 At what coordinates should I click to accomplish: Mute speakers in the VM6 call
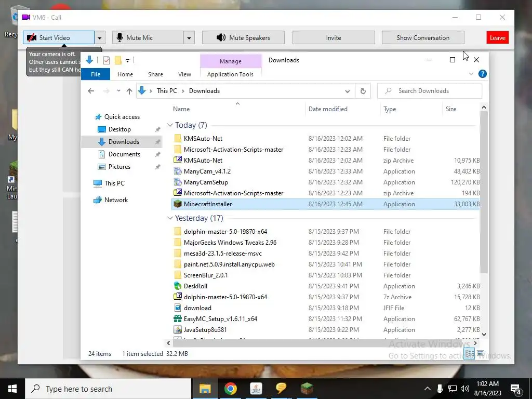[243, 37]
